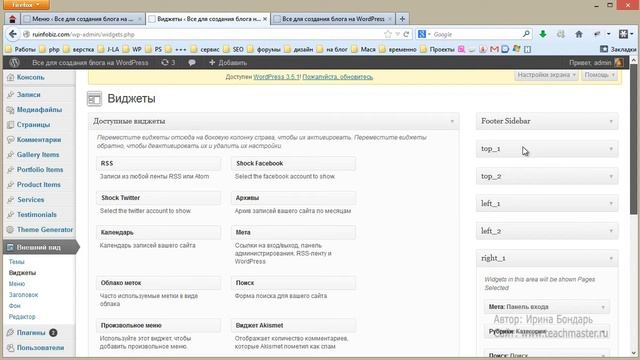The image size is (640, 360).
Task: Open the green downloads arrow icon
Action: coord(542,34)
